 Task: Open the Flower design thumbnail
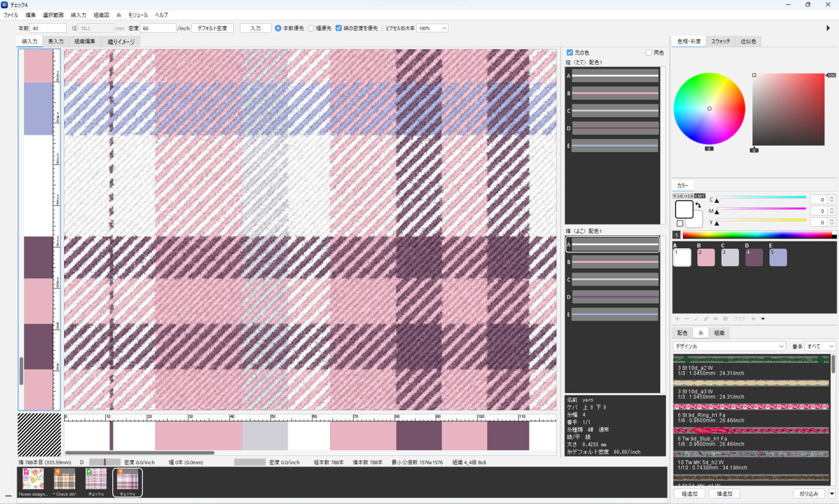(33, 480)
